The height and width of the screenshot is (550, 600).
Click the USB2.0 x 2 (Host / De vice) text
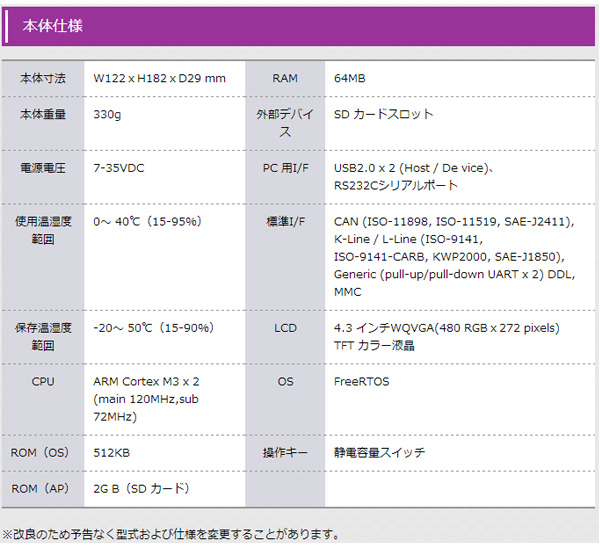(x=414, y=168)
